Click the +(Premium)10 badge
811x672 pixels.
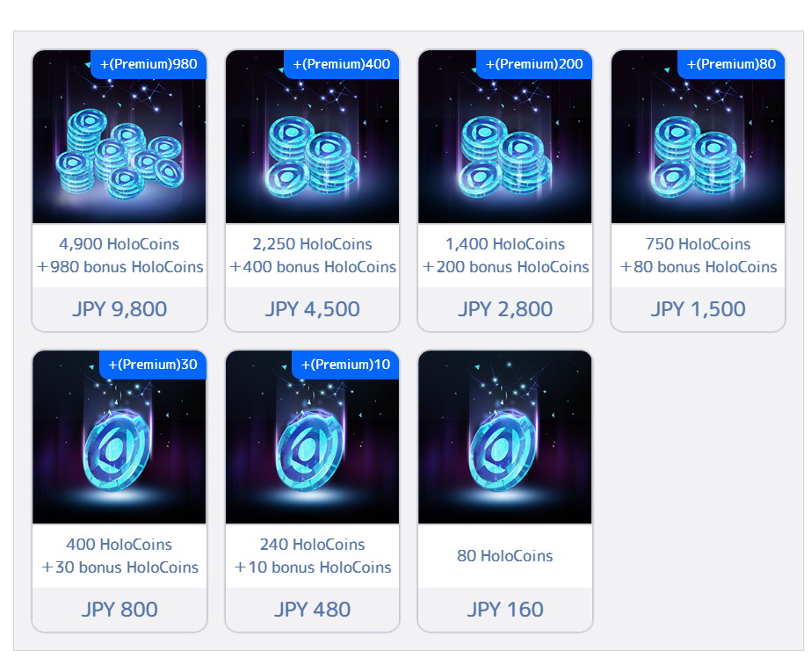click(x=345, y=365)
